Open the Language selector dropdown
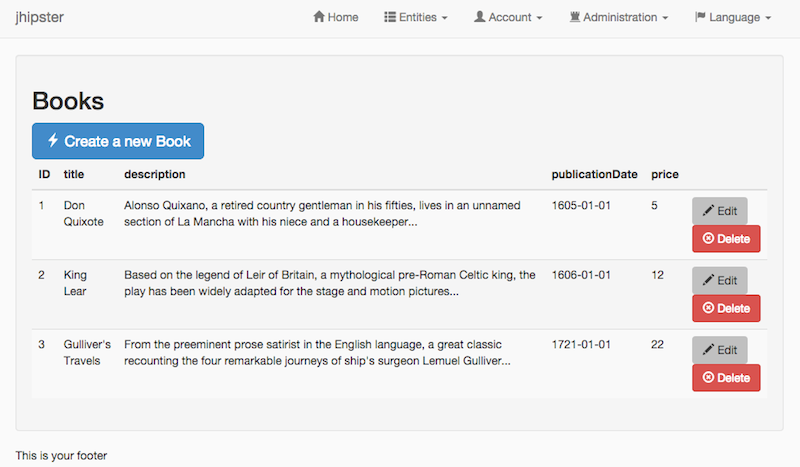Screen dimensions: 800x467 pyautogui.click(x=733, y=17)
